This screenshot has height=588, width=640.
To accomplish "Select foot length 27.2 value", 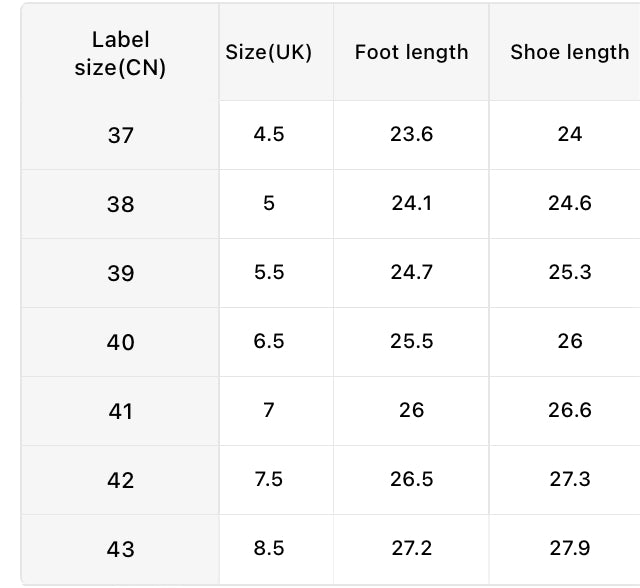I will pos(411,548).
